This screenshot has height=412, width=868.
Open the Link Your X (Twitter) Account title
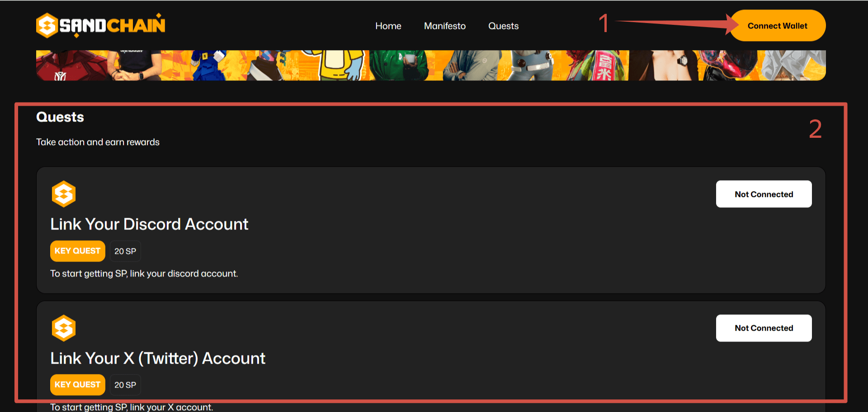158,358
